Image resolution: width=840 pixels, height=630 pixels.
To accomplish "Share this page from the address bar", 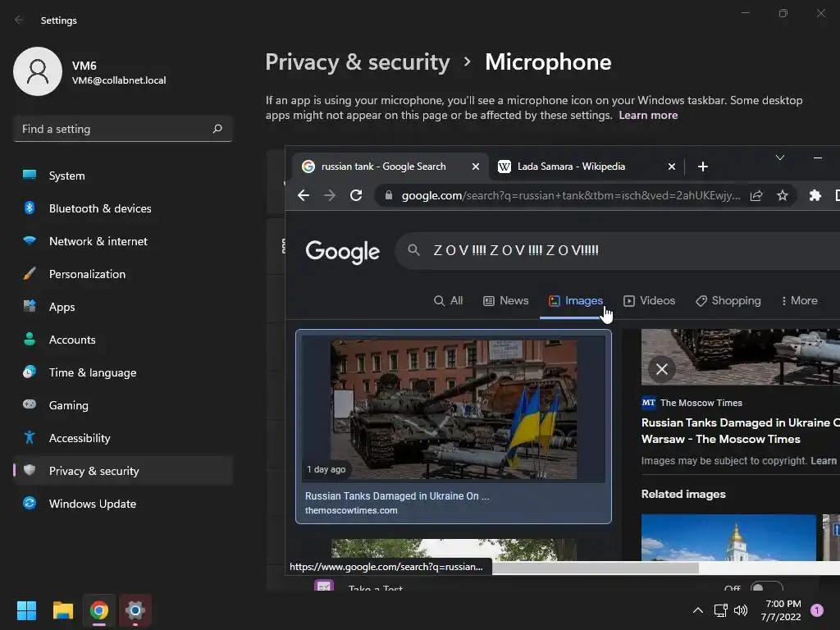I will coord(756,195).
